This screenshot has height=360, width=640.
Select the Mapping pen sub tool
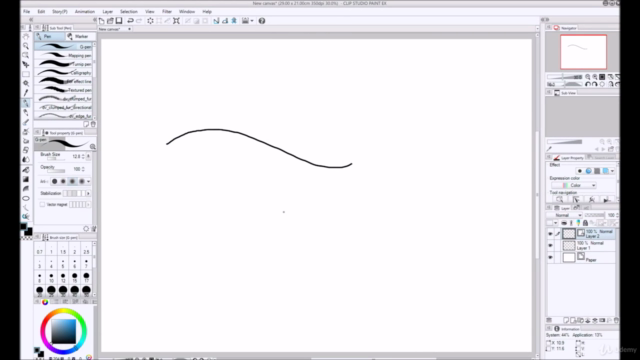(x=64, y=56)
